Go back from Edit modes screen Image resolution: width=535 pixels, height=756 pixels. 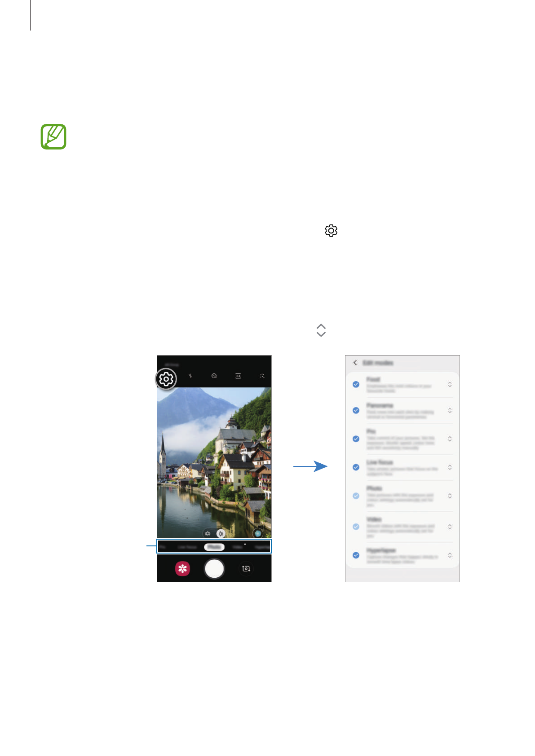pos(355,363)
